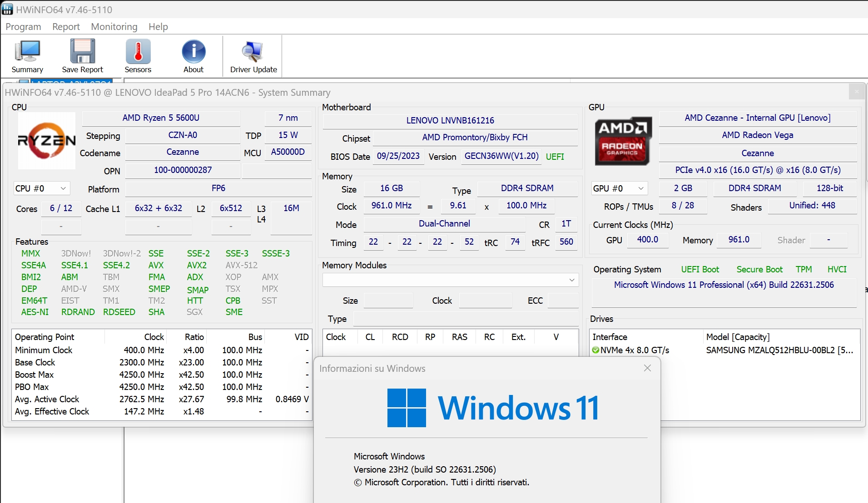
Task: Click the MCU value "A50000D"
Action: click(x=288, y=152)
